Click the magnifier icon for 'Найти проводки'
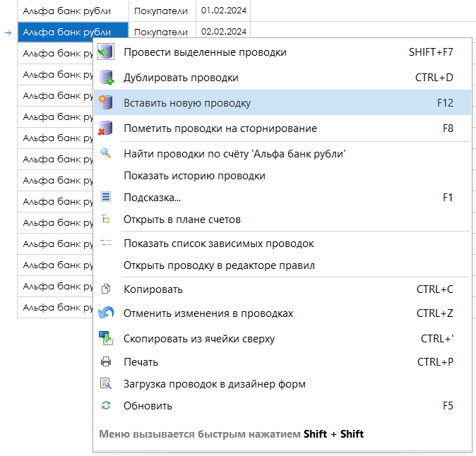The image size is (476, 456). [106, 153]
